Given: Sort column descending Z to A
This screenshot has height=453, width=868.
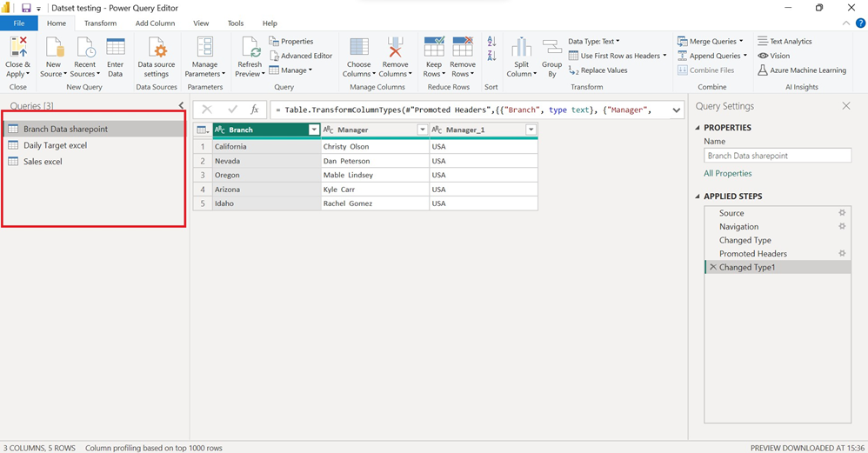Looking at the screenshot, I should pos(491,56).
